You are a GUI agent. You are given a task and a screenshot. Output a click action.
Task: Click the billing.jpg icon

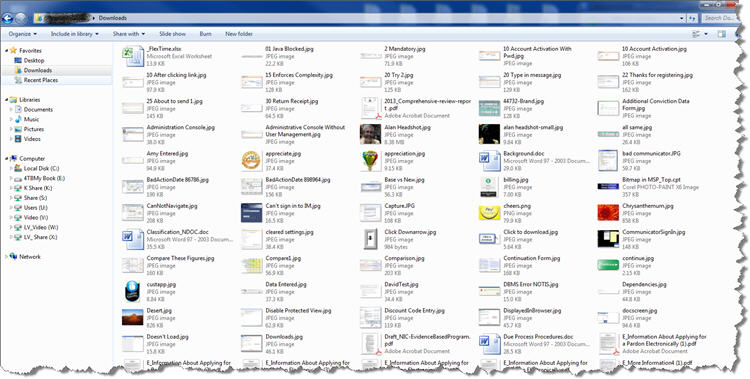pyautogui.click(x=489, y=187)
